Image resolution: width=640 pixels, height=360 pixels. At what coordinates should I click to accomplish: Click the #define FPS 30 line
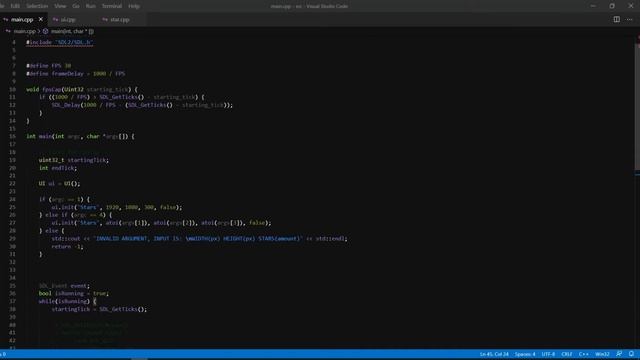[49, 66]
